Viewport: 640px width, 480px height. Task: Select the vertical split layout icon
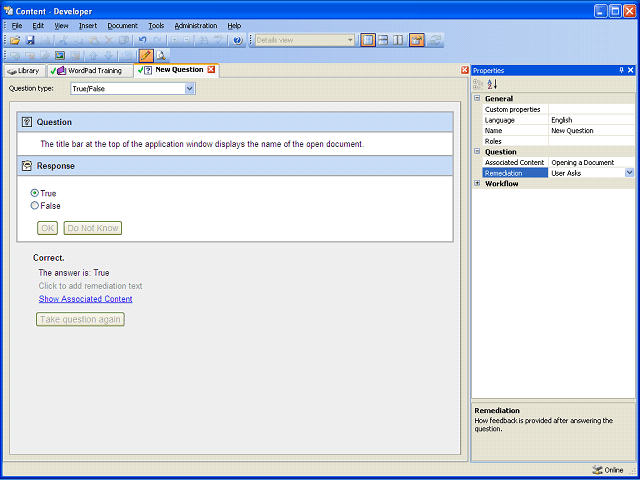click(398, 40)
